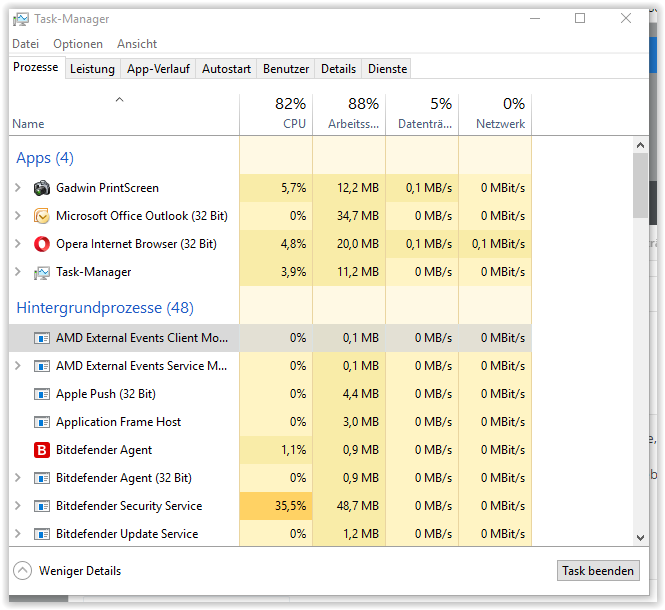The height and width of the screenshot is (610, 665).
Task: Click the Microsoft Office Outlook icon
Action: point(42,216)
